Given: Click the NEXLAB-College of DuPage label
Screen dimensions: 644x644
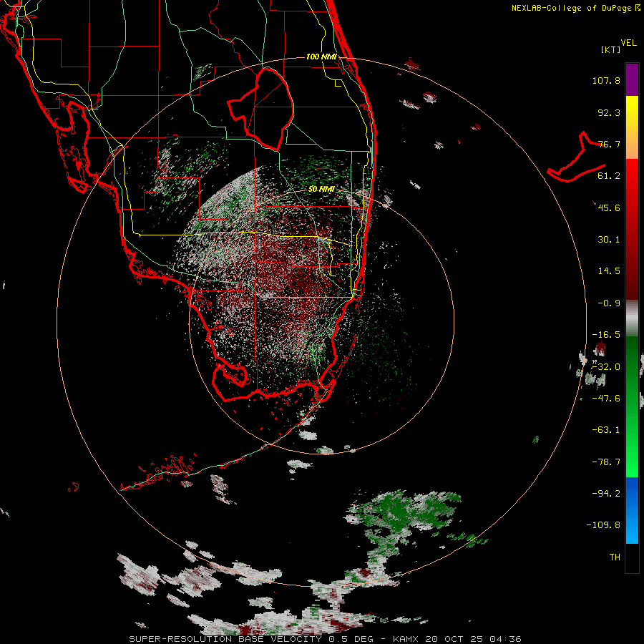Looking at the screenshot, I should (572, 8).
